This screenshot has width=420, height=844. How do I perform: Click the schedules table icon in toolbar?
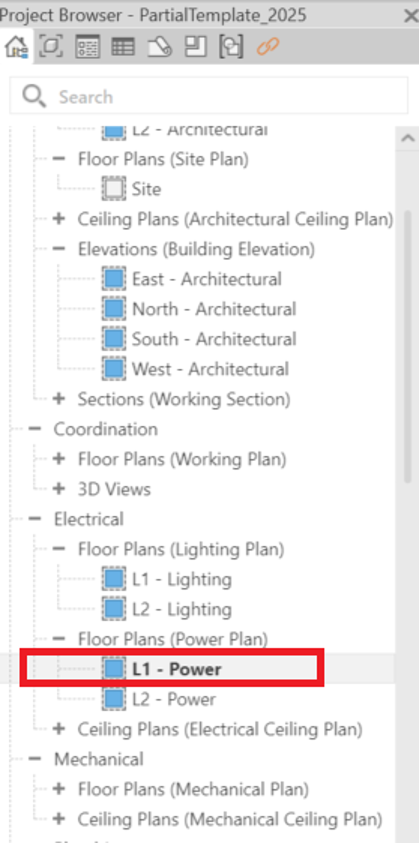[x=123, y=47]
